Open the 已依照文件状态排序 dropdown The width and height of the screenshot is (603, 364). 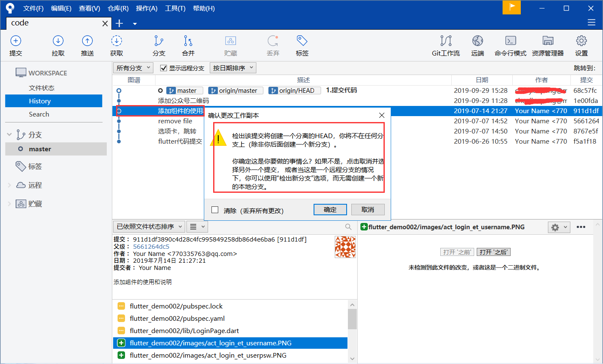click(x=149, y=227)
